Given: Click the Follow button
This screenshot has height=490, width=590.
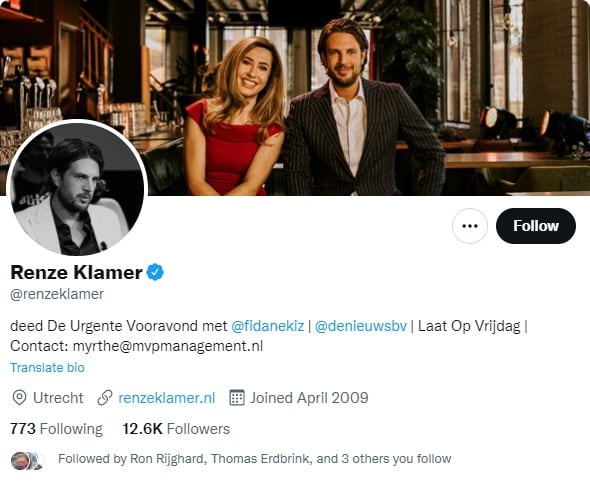Looking at the screenshot, I should tap(535, 226).
